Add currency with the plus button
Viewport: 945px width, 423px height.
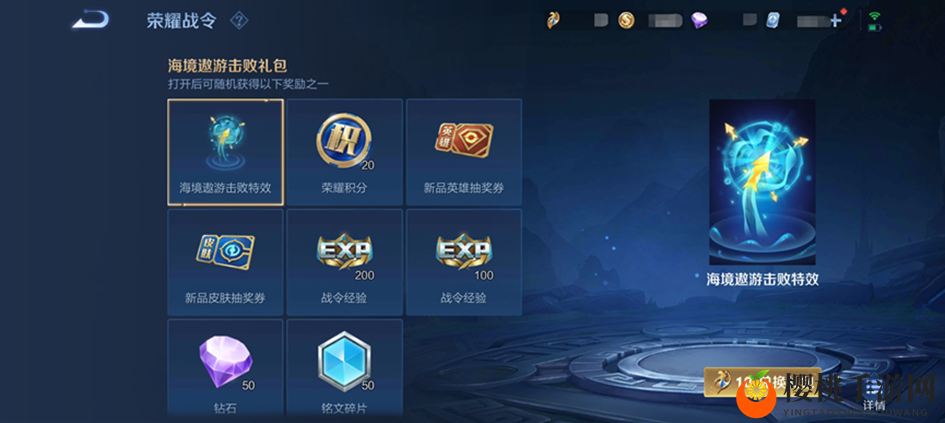pos(835,21)
